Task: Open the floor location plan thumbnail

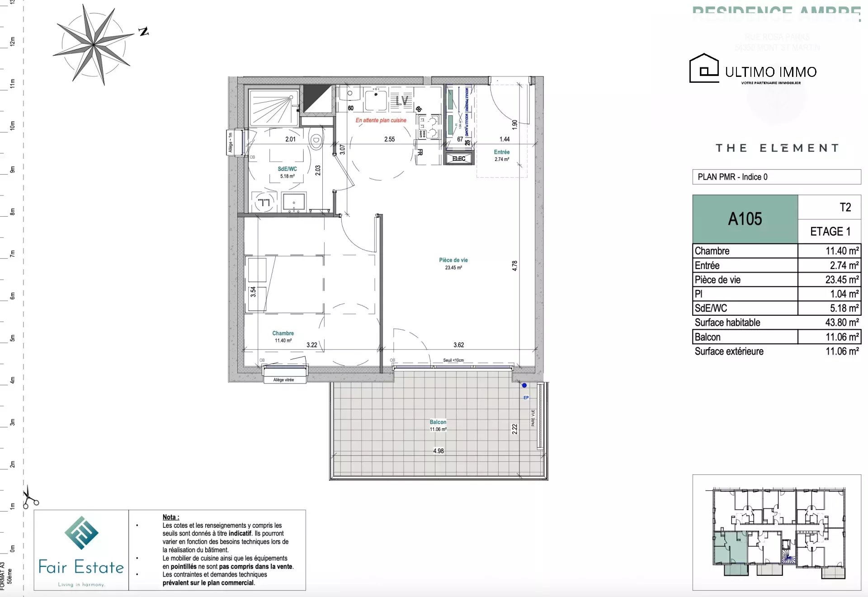Action: point(777,532)
